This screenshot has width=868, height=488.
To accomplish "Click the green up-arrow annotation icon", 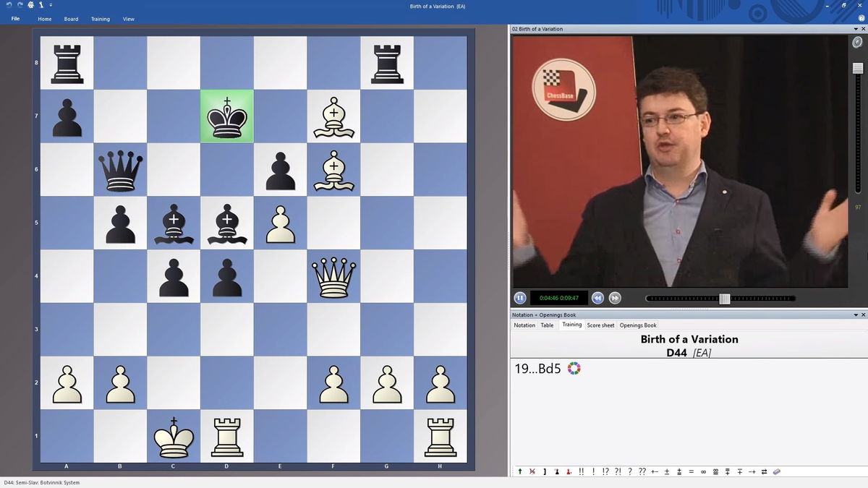I will coord(519,471).
